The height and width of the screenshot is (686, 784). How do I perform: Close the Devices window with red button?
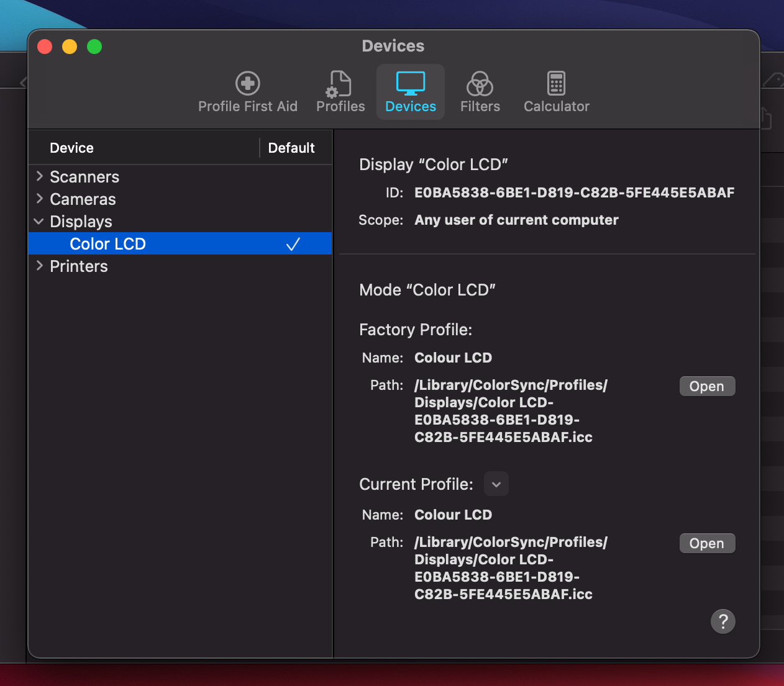tap(45, 47)
